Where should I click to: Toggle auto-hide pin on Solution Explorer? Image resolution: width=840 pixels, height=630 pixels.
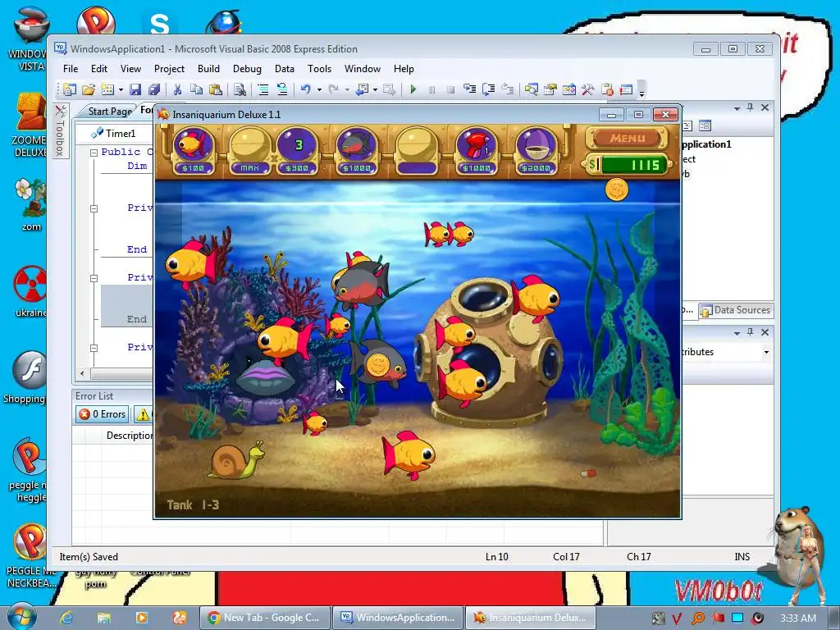click(x=751, y=107)
